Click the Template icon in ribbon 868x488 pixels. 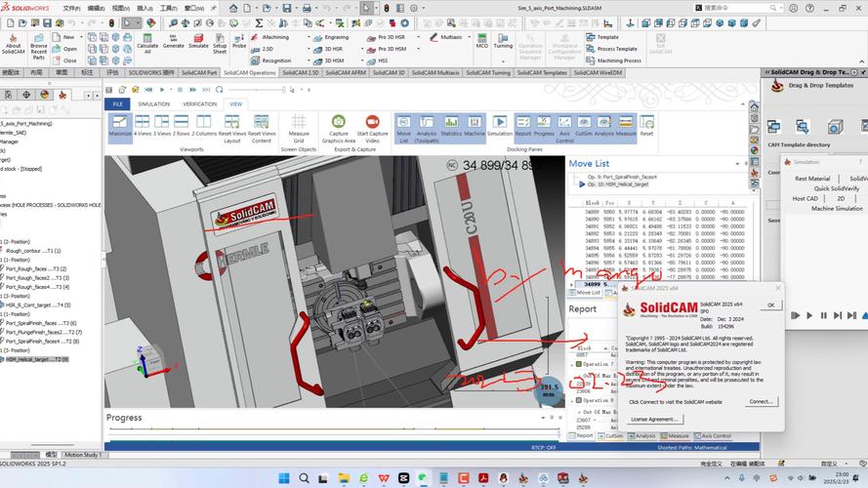coord(602,37)
